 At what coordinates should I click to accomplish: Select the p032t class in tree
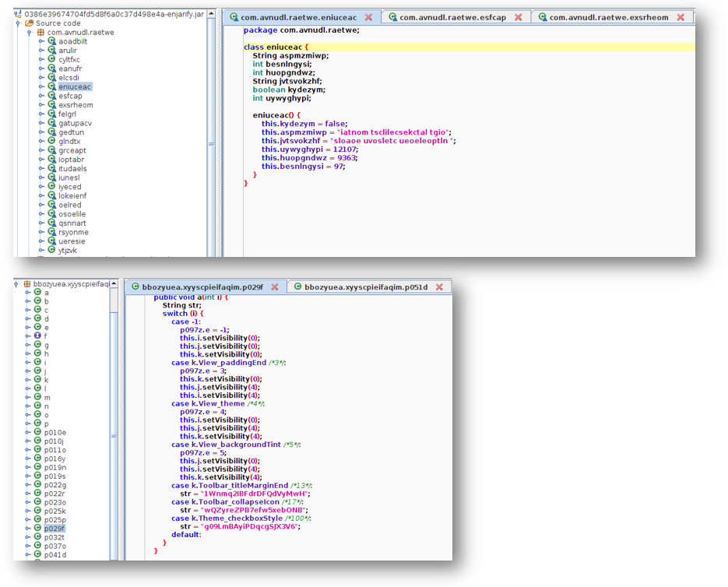(55, 537)
